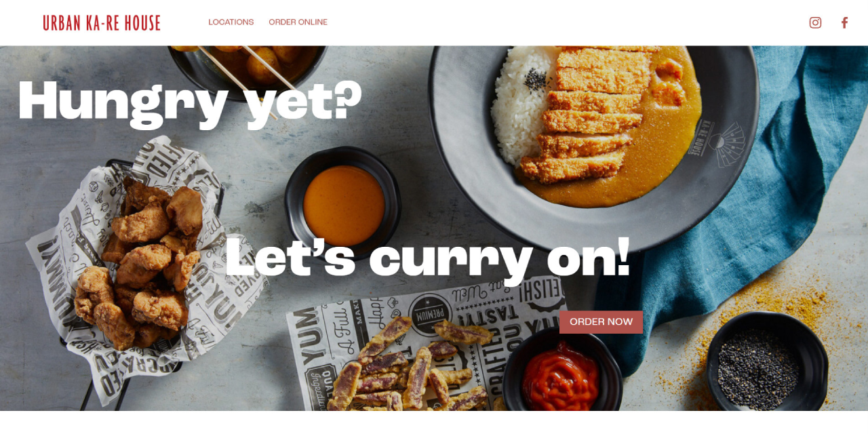The height and width of the screenshot is (434, 868).
Task: Click the red ketchup bowl
Action: 561,372
